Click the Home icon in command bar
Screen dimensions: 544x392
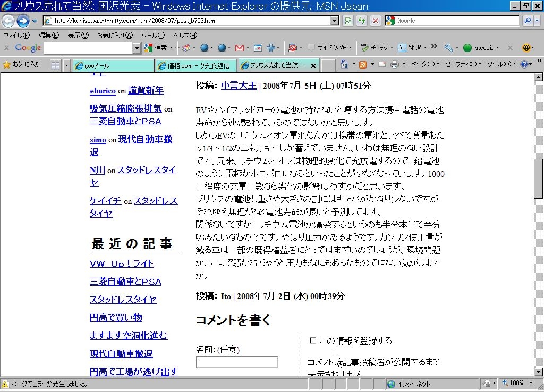coord(344,64)
